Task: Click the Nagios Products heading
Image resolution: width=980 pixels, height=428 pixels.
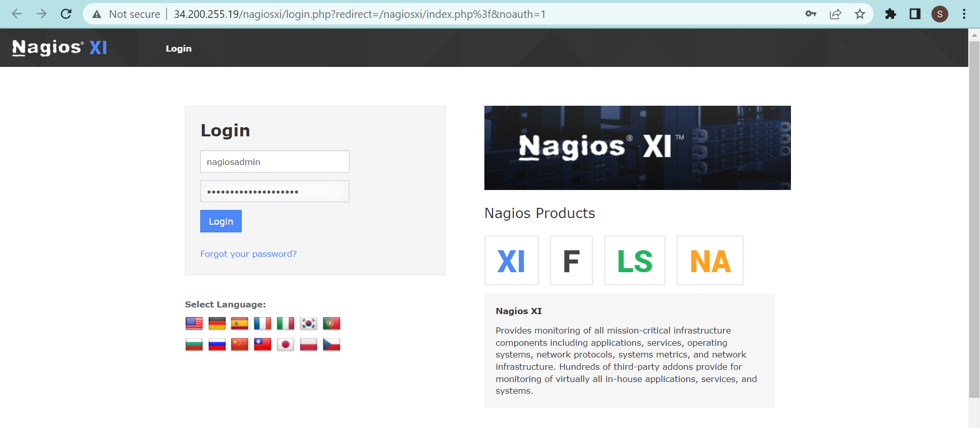Action: (540, 213)
